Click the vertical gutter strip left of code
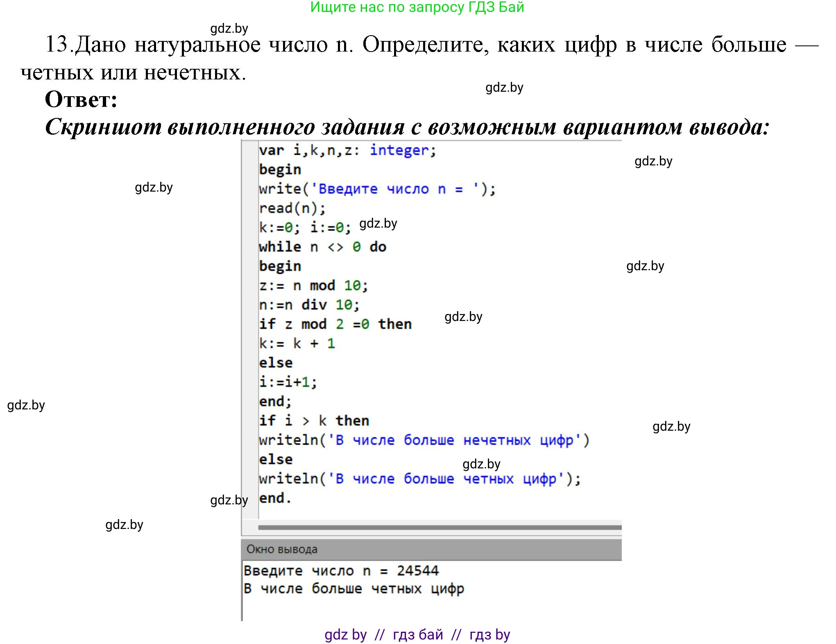Viewport: 836px width, 644px height. pyautogui.click(x=249, y=328)
